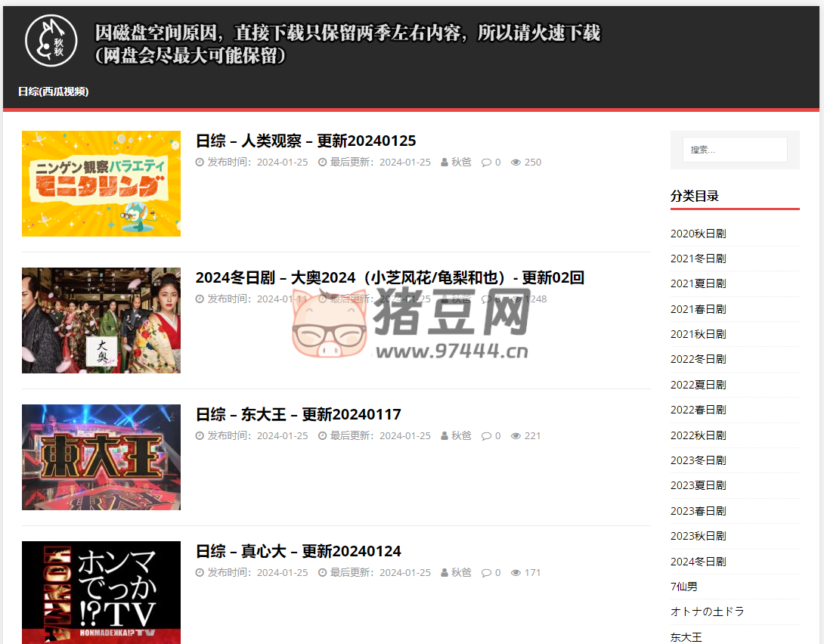Expand the 2023冬日剧 category

(698, 460)
